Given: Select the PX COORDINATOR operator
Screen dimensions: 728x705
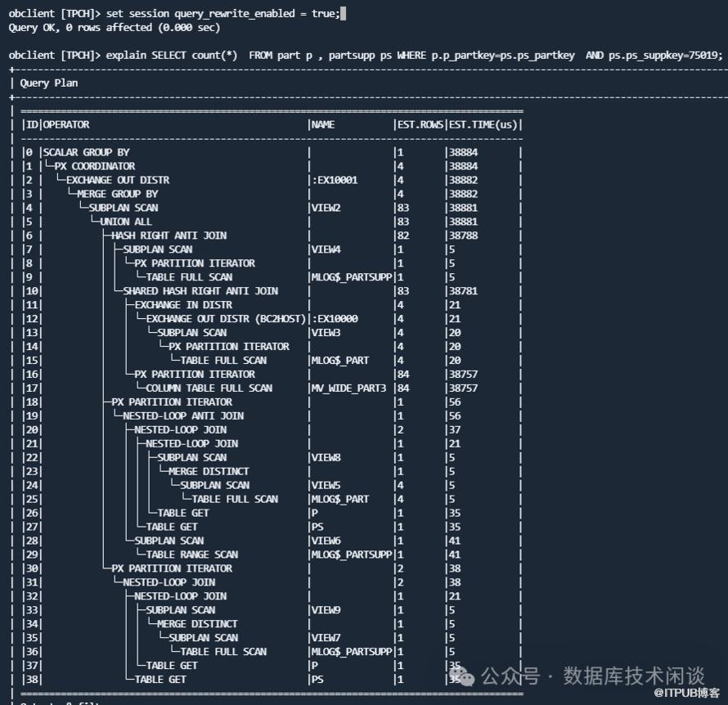Looking at the screenshot, I should [94, 166].
